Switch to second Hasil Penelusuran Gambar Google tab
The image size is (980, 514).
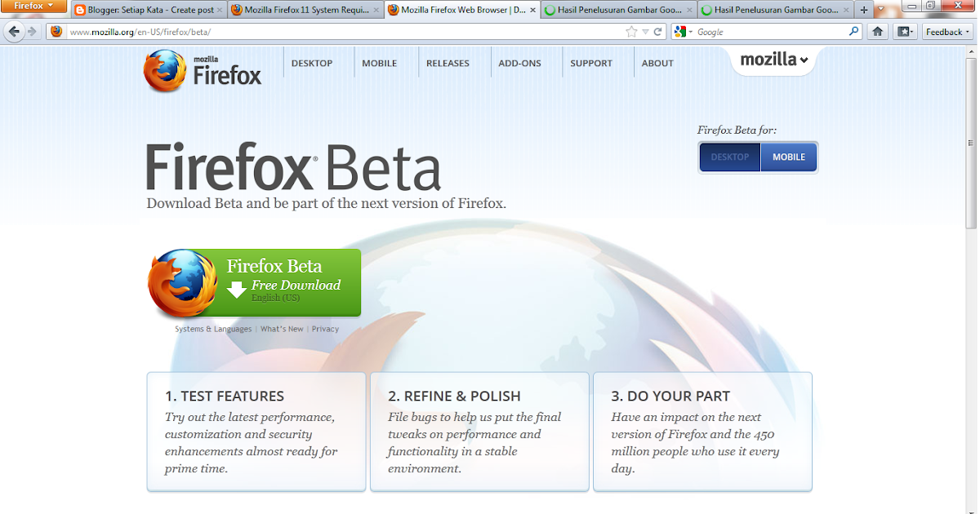pos(773,10)
